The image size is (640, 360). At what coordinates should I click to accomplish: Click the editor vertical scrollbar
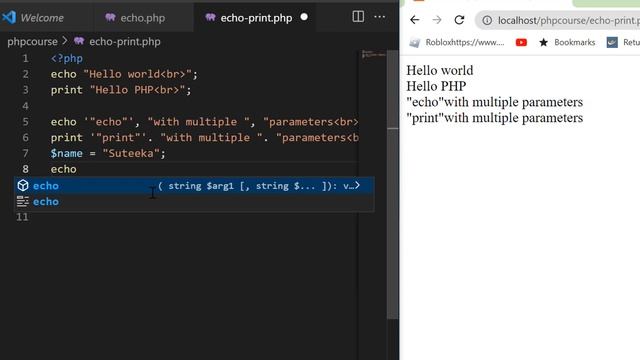click(393, 184)
